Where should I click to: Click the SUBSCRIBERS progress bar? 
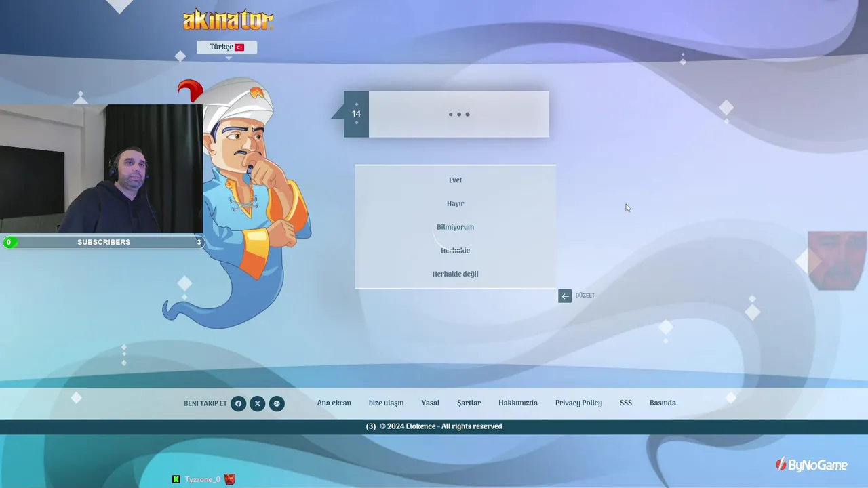coord(103,242)
